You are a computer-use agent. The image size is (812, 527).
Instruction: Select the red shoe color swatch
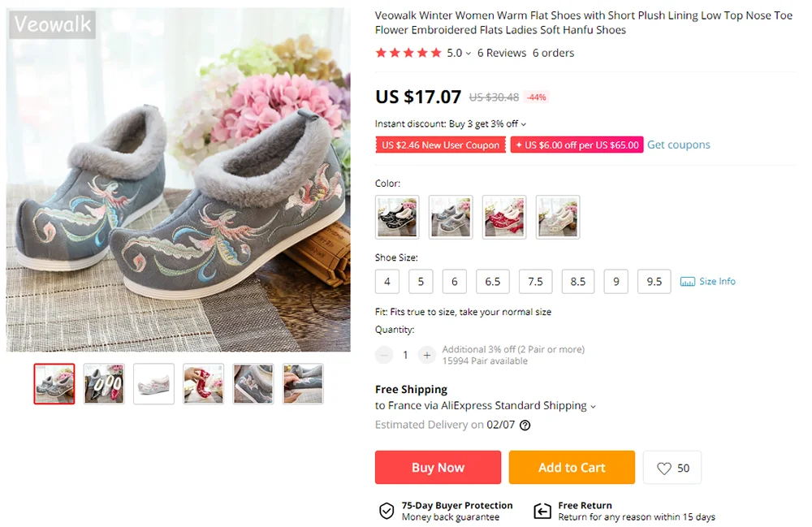(504, 217)
